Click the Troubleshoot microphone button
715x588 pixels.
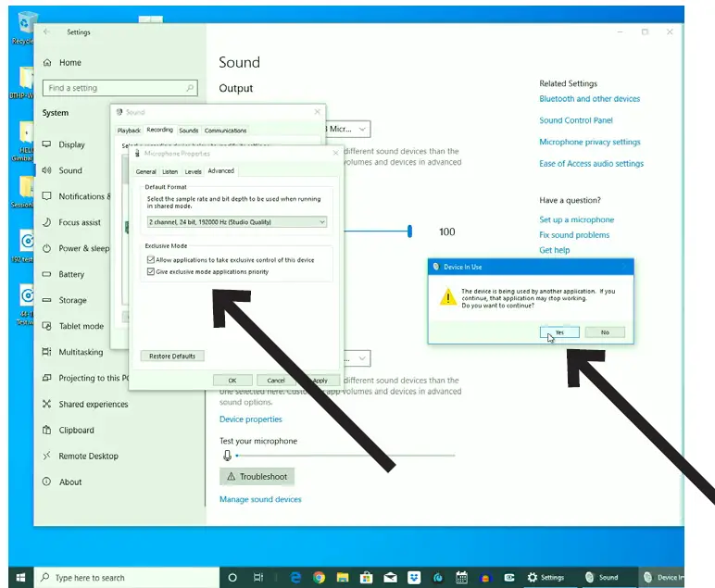(x=257, y=476)
